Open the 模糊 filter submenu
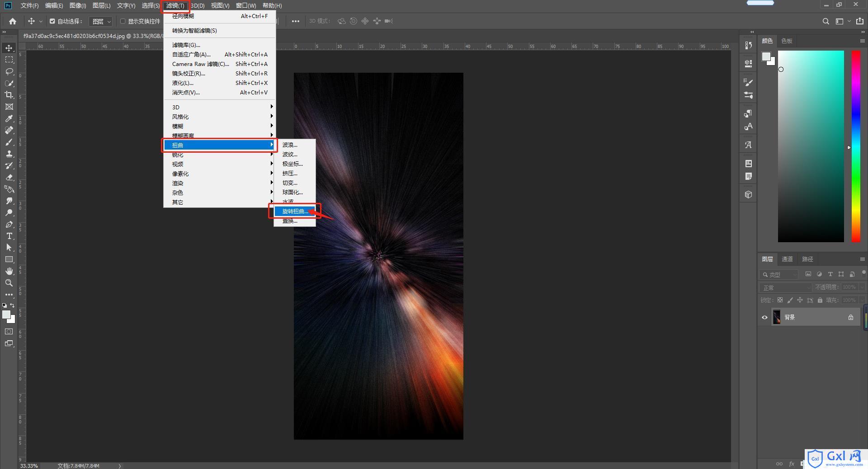Screen dimensions: 868x469 (x=219, y=126)
